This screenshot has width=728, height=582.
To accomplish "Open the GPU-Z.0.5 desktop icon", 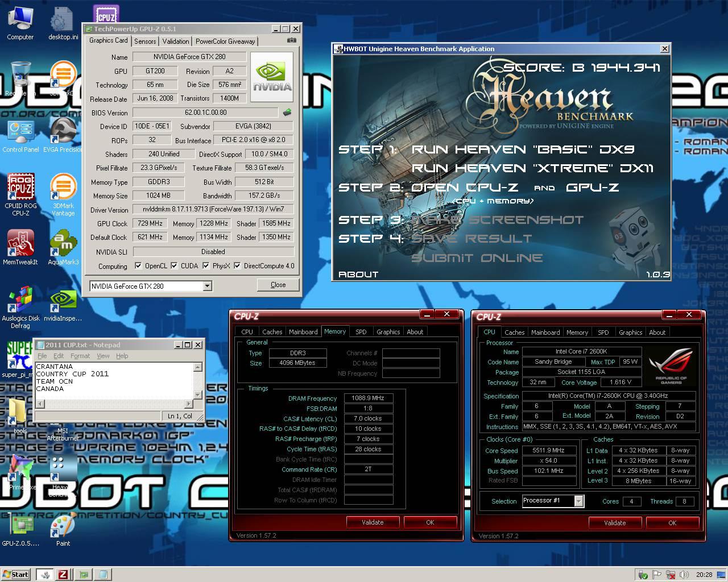I will click(x=20, y=530).
